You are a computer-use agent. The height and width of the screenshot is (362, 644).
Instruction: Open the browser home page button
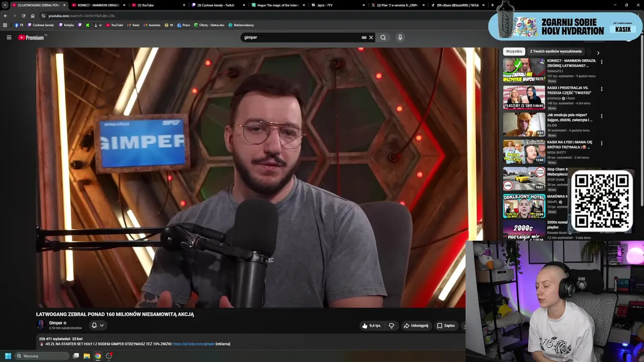pos(33,16)
